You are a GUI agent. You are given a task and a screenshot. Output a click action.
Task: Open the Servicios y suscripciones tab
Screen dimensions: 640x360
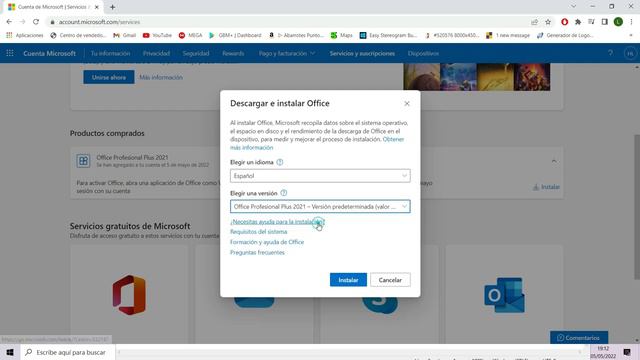pos(362,53)
